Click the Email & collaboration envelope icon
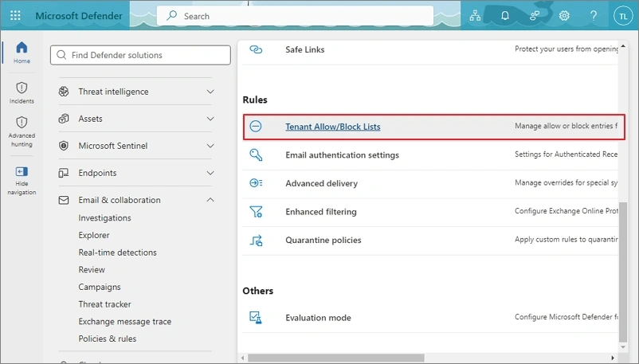Viewport: 639px width, 364px height. (64, 200)
